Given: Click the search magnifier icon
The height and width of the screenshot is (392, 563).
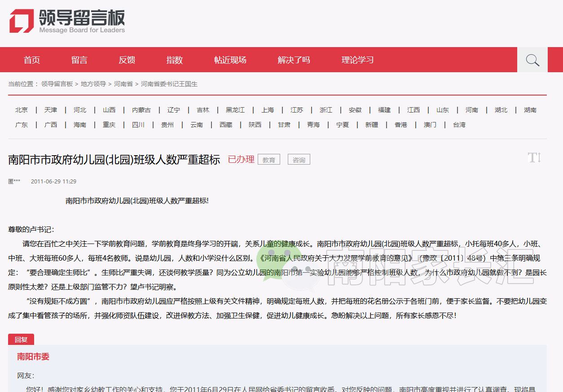Looking at the screenshot, I should click(x=532, y=59).
